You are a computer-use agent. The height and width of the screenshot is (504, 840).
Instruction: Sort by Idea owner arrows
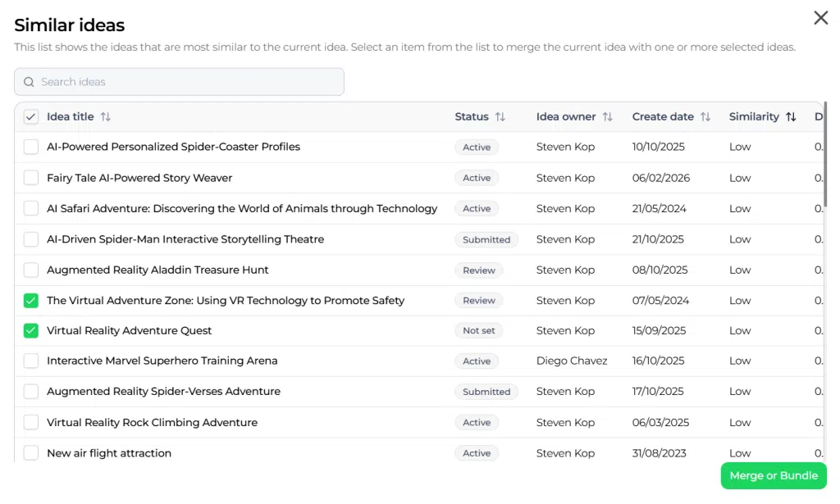click(x=607, y=116)
